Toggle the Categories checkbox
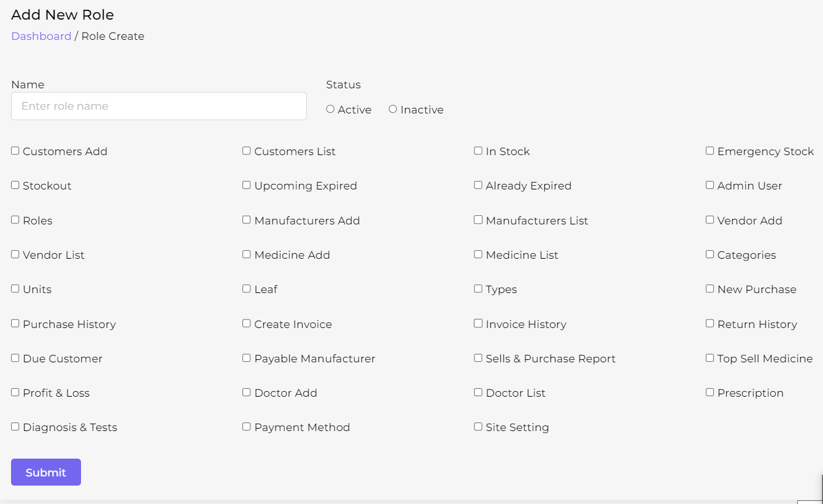This screenshot has width=823, height=504. click(x=709, y=254)
